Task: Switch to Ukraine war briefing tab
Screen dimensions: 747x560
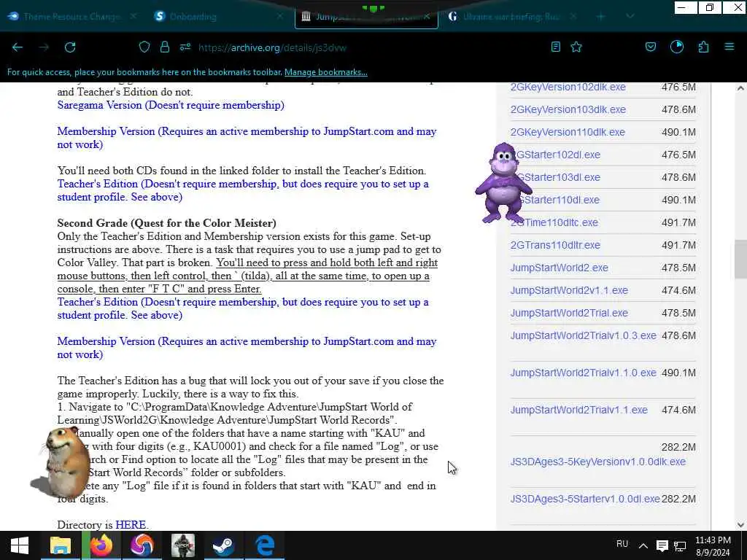Action: coord(511,17)
